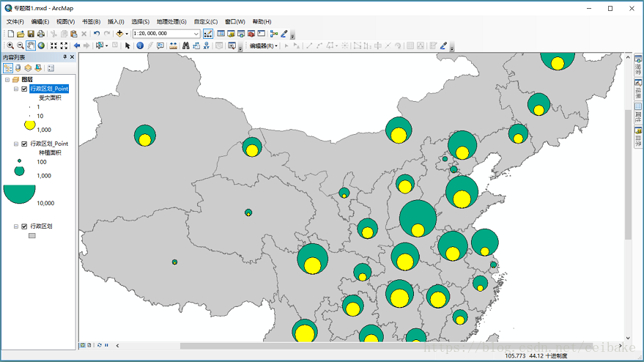The image size is (644, 362).
Task: Collapse the 种植面积 行政区划_Point layer legend
Action: tap(16, 144)
